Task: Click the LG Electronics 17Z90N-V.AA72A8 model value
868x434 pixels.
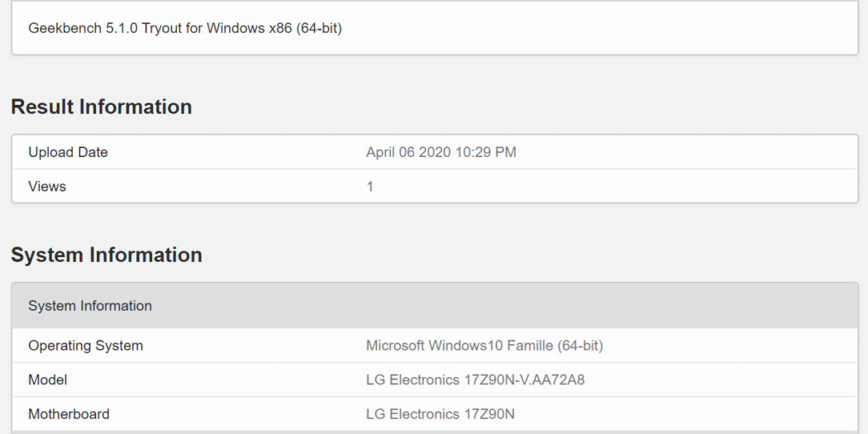Action: tap(481, 380)
